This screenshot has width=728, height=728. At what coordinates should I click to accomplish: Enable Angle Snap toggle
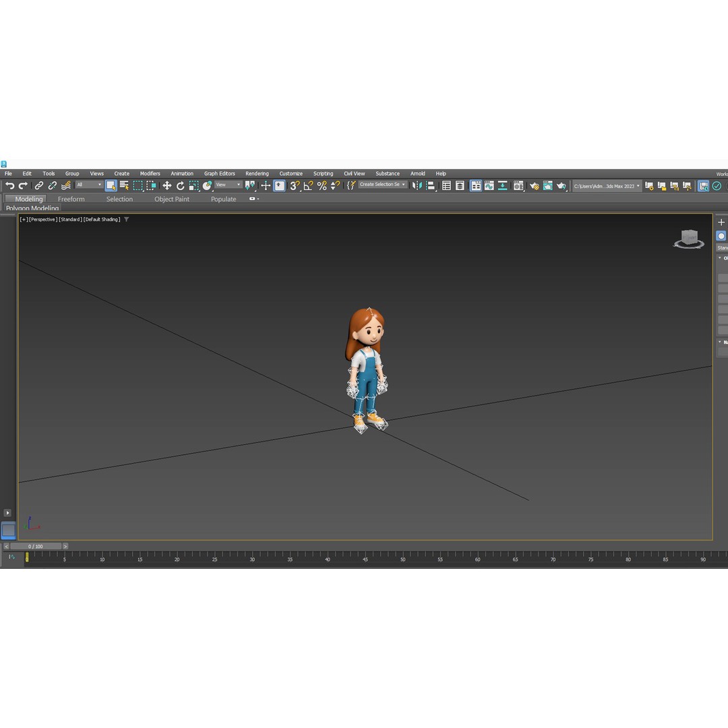308,185
